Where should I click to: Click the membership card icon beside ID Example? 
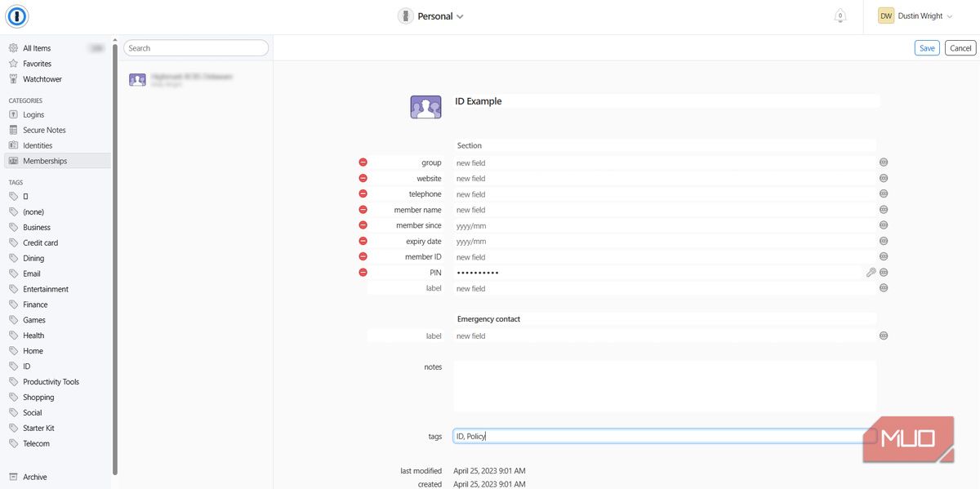(x=425, y=106)
